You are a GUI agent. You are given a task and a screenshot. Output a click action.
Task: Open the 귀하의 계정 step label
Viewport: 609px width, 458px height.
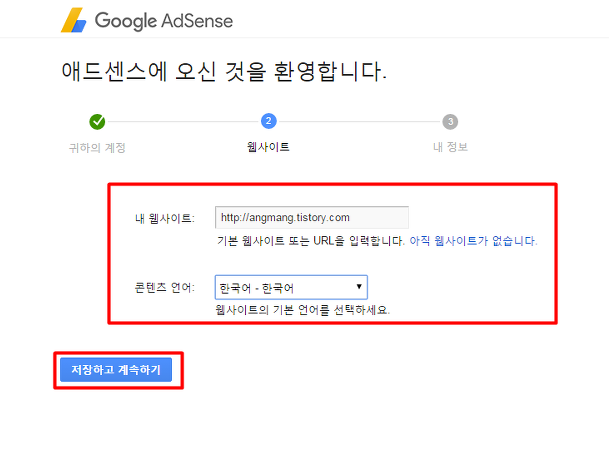(x=97, y=148)
